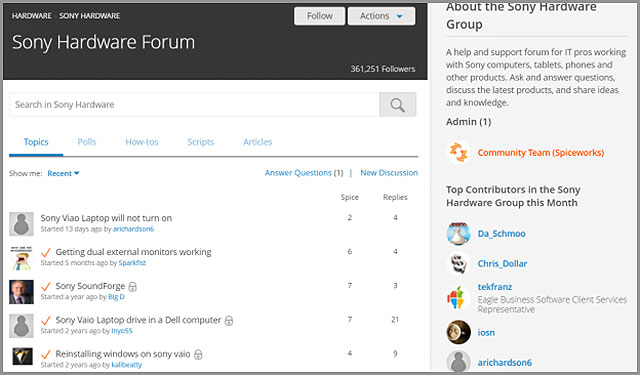This screenshot has height=375, width=640.
Task: Click the checkmark on Reinstalling windows topic
Action: coord(46,354)
